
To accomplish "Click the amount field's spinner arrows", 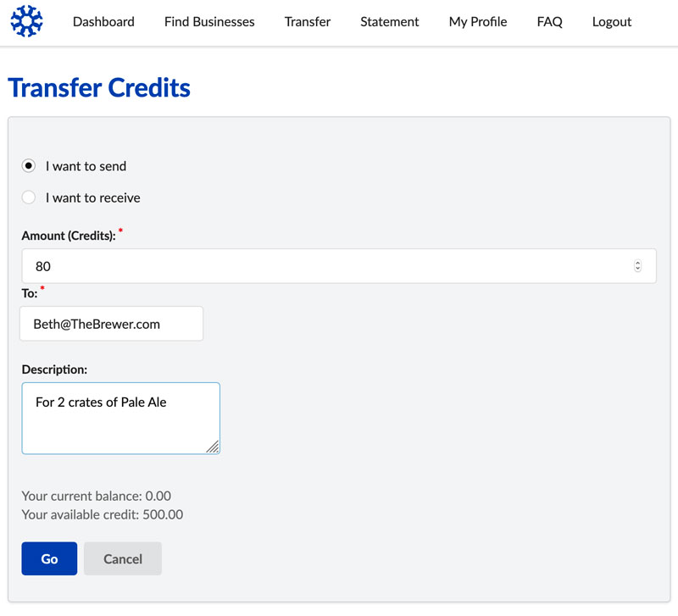I will [x=637, y=266].
